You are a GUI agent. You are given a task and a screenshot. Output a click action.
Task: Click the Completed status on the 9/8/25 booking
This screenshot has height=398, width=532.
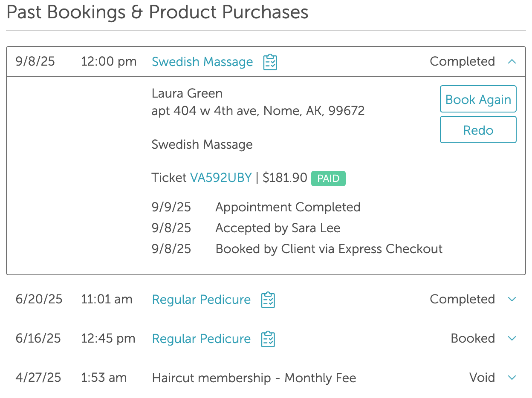462,62
